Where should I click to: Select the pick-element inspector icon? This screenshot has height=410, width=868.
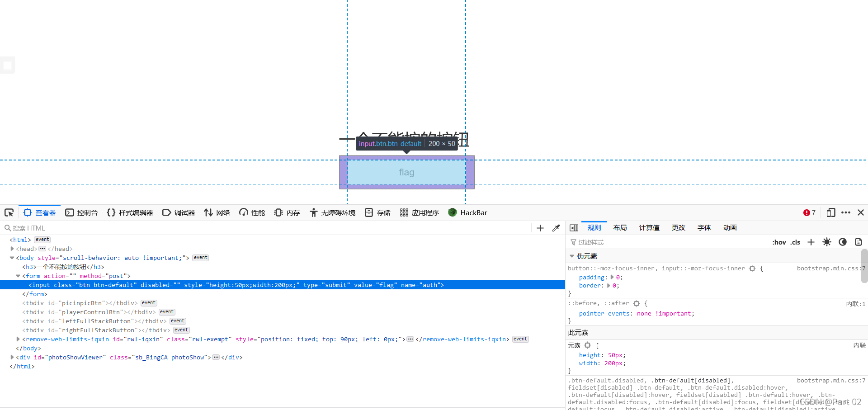9,212
